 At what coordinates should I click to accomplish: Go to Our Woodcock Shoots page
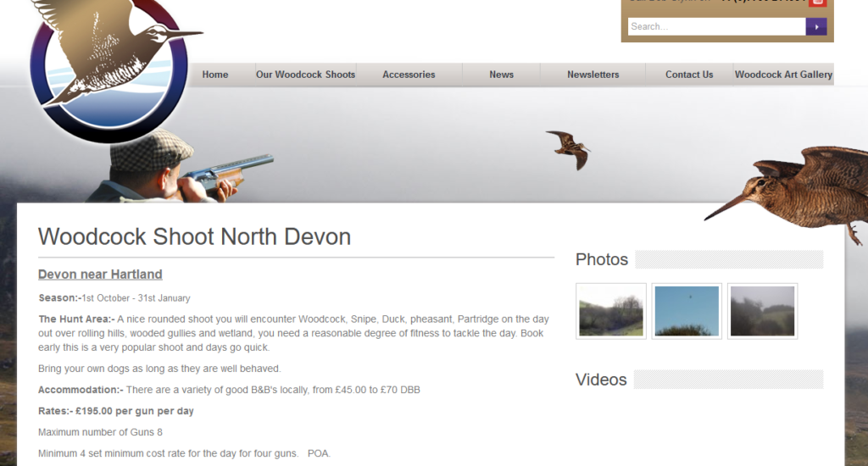tap(305, 75)
